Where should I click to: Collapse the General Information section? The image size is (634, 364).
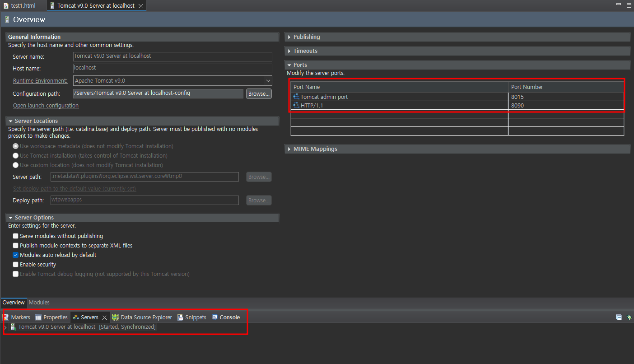pos(34,37)
